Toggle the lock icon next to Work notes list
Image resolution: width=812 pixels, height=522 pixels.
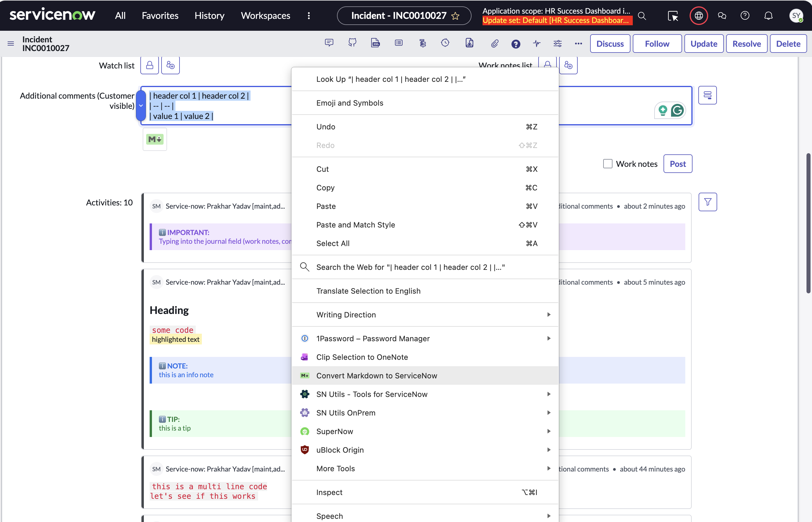tap(548, 64)
